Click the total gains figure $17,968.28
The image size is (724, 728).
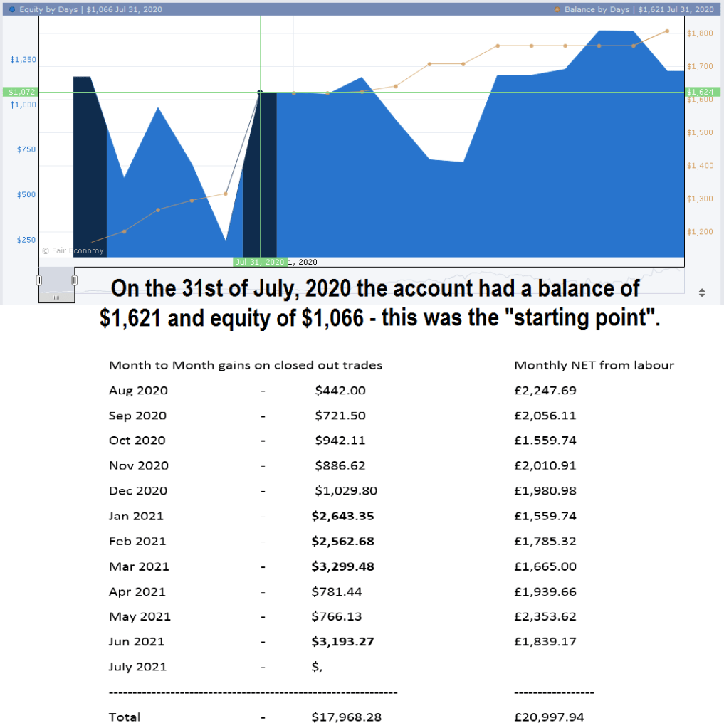[346, 717]
